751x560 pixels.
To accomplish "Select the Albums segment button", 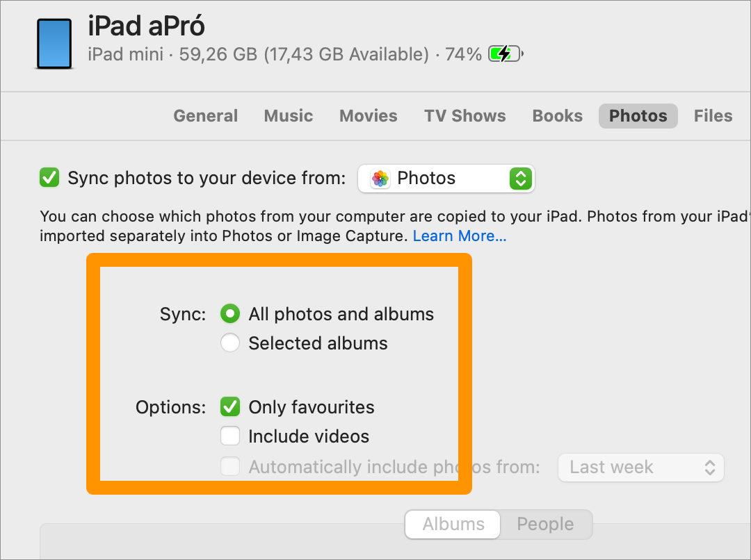I will [x=453, y=524].
